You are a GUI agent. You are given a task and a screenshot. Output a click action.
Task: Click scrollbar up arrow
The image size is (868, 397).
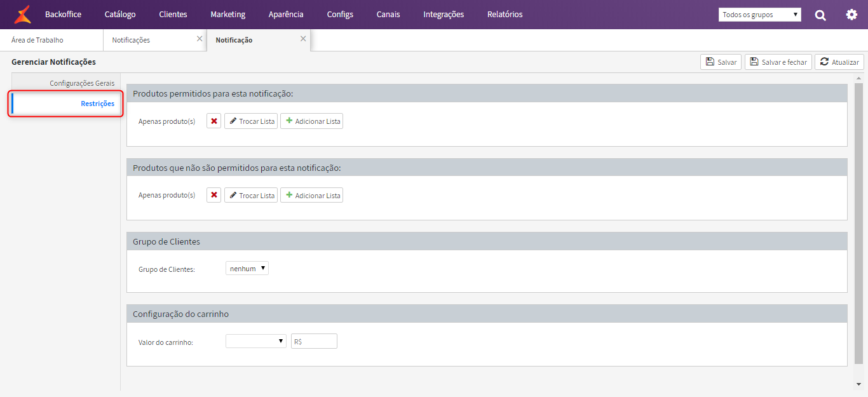[x=859, y=78]
